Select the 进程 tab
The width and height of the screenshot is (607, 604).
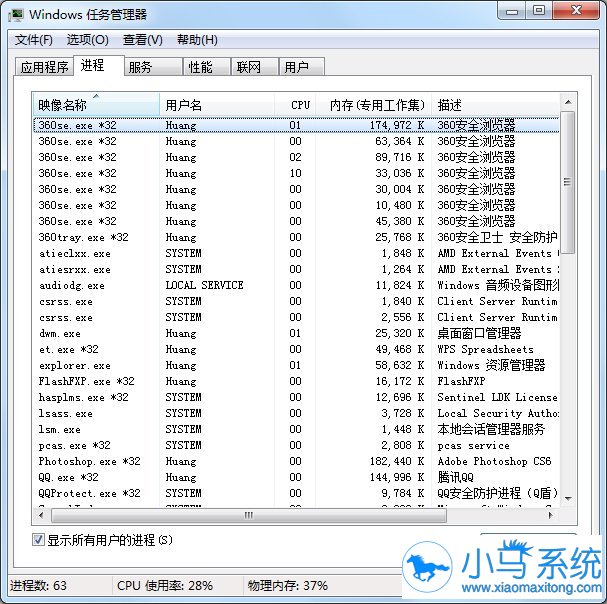coord(99,65)
